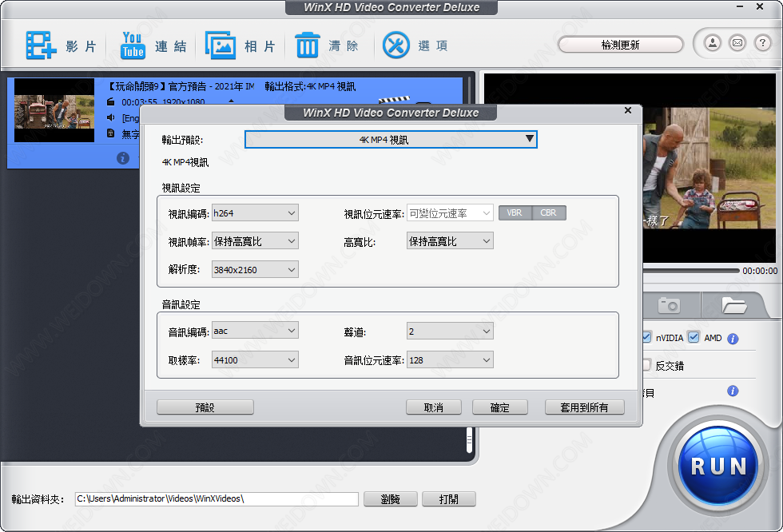Click the trash bin clear icon

coord(307,46)
